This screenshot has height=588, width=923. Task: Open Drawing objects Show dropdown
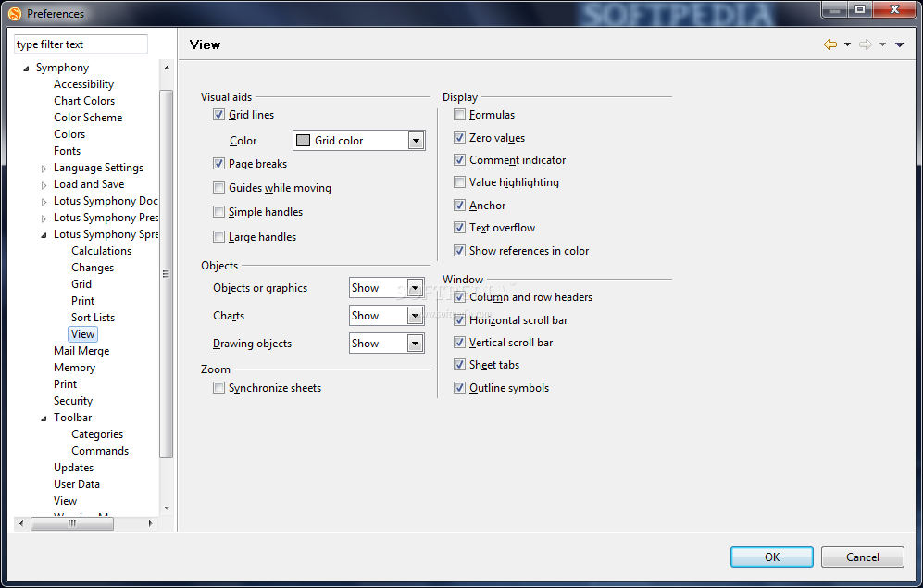point(415,344)
